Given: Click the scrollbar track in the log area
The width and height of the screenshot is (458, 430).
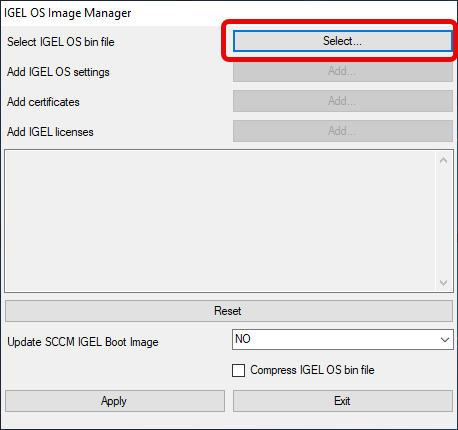Looking at the screenshot, I should click(443, 222).
